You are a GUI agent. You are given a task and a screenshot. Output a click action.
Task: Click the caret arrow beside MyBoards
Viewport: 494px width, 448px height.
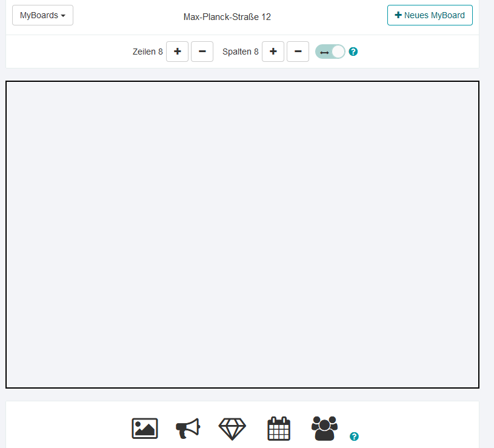coord(63,16)
